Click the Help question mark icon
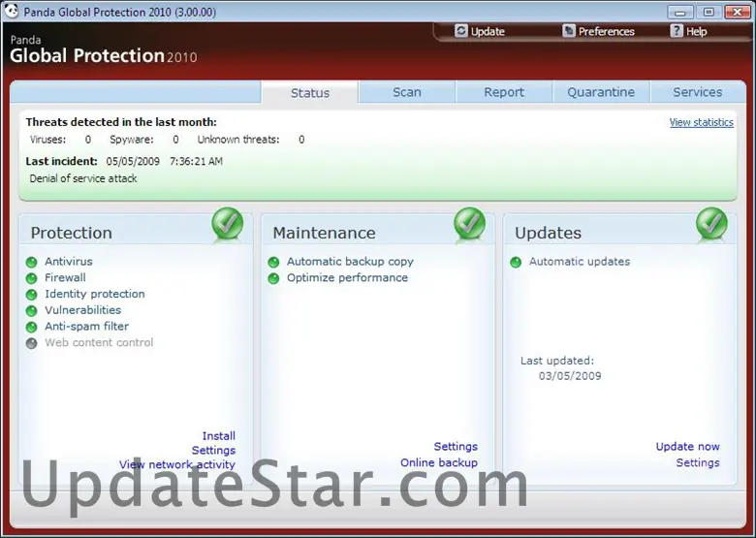The width and height of the screenshot is (756, 538). [677, 31]
